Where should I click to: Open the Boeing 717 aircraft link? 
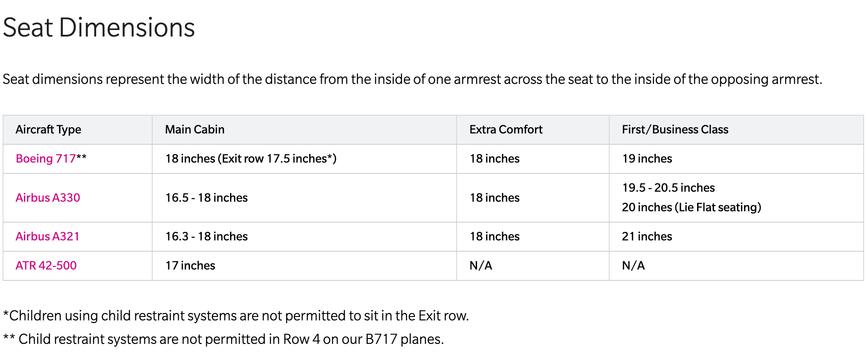click(46, 159)
